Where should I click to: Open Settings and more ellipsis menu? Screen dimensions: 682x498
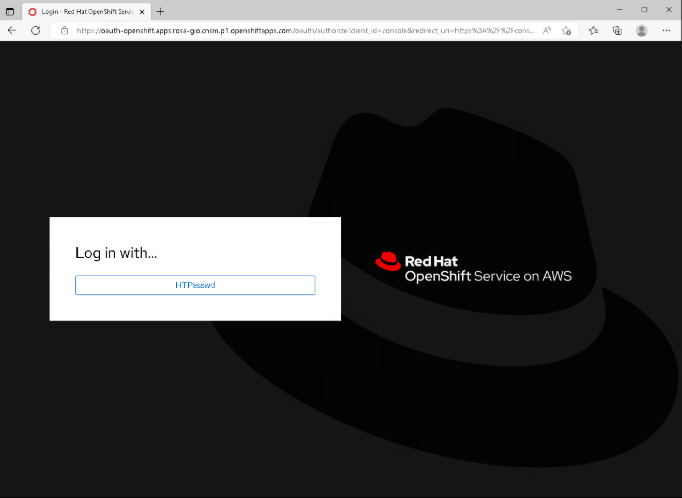point(666,30)
